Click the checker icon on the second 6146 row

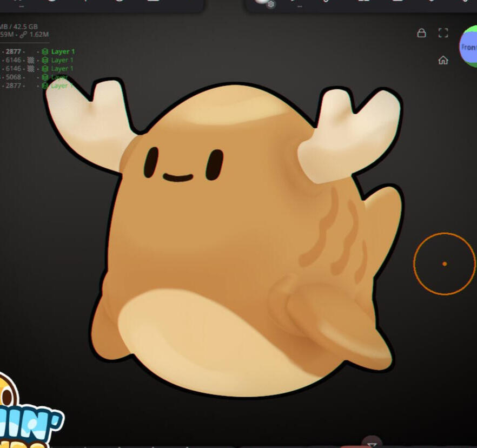click(31, 69)
